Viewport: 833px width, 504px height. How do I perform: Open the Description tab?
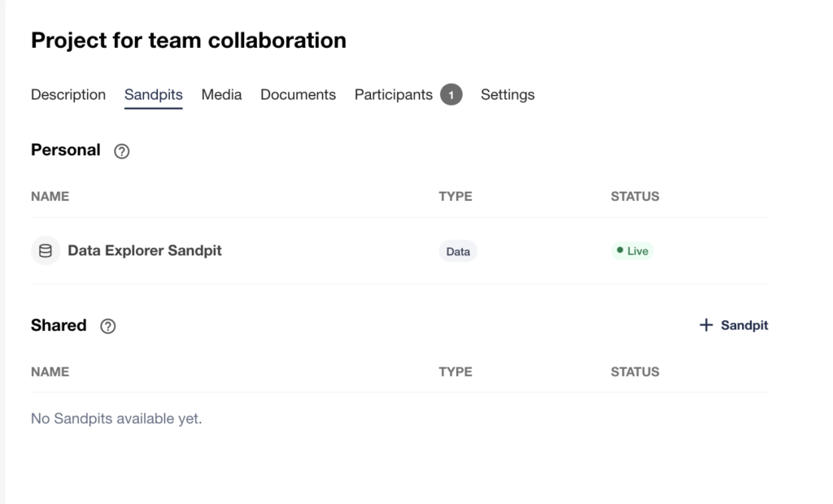pyautogui.click(x=68, y=95)
